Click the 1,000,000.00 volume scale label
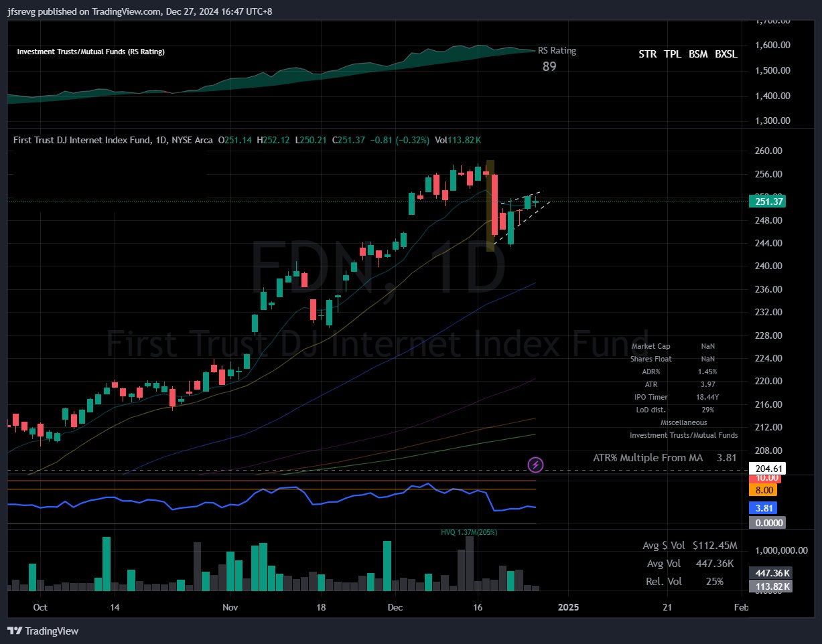This screenshot has width=822, height=644. click(782, 550)
